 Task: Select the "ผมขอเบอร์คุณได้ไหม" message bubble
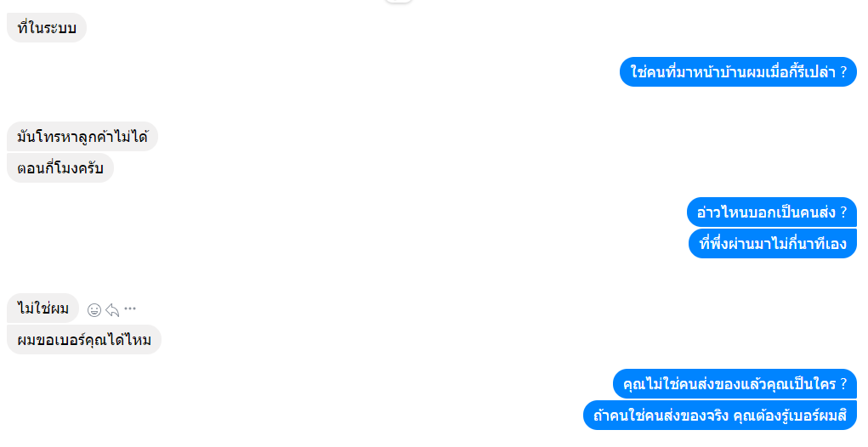click(84, 340)
